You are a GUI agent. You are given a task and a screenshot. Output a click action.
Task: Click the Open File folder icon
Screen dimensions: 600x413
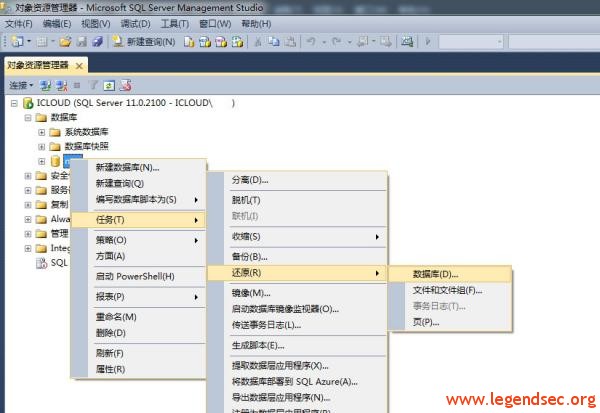pos(65,41)
